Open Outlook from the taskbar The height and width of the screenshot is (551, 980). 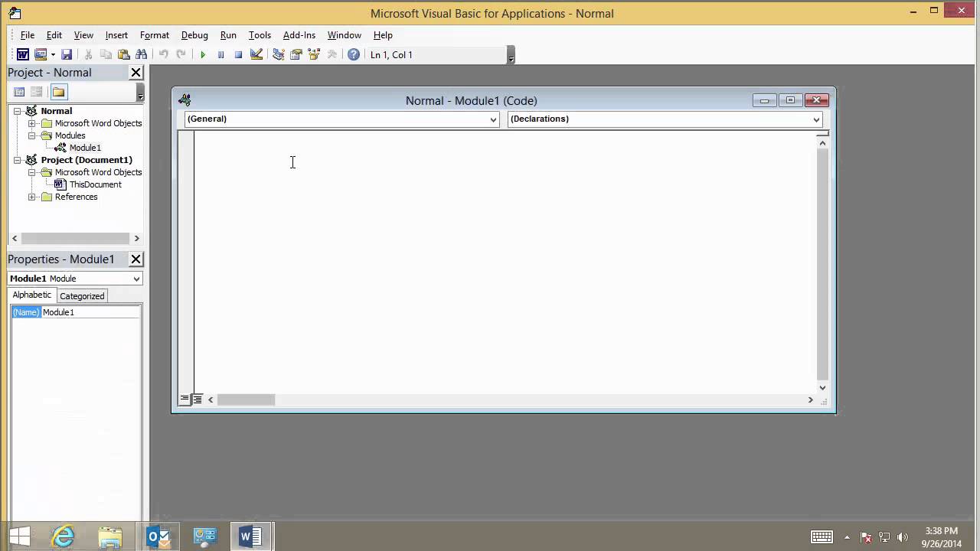coord(158,536)
